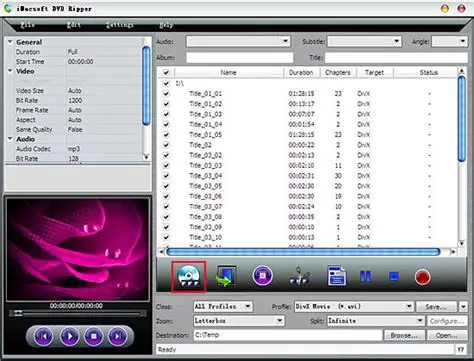Click the Save profile button
The height and width of the screenshot is (361, 474).
pyautogui.click(x=437, y=307)
